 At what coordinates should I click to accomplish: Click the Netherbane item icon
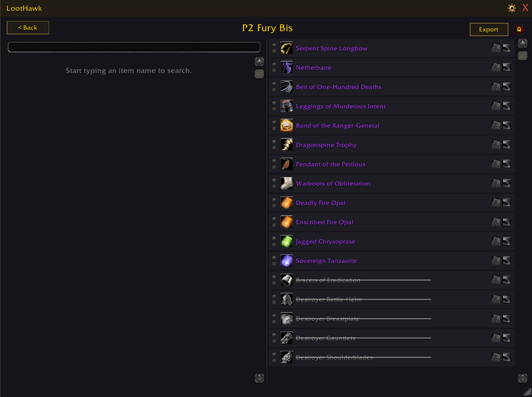coord(287,68)
